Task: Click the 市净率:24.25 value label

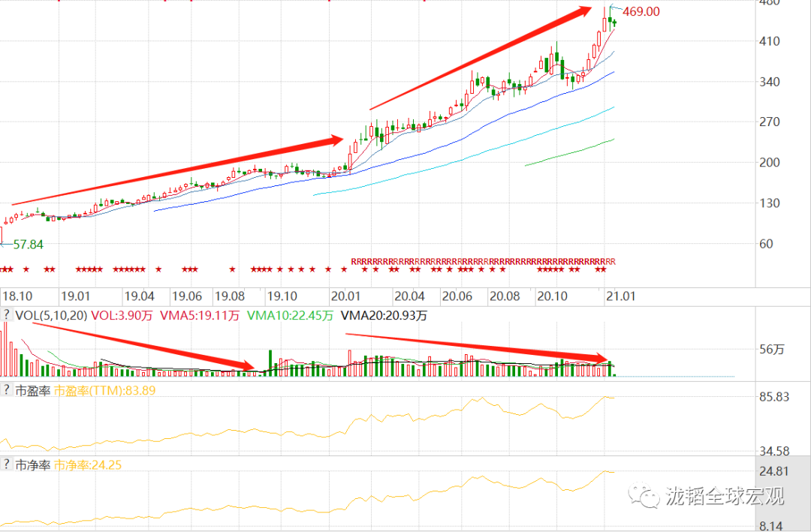Action: click(x=88, y=465)
